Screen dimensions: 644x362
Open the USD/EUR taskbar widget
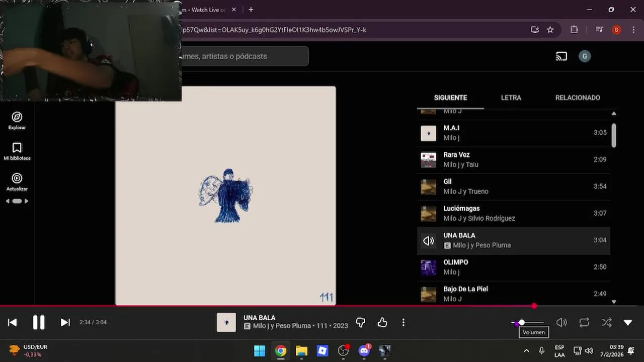pos(29,351)
